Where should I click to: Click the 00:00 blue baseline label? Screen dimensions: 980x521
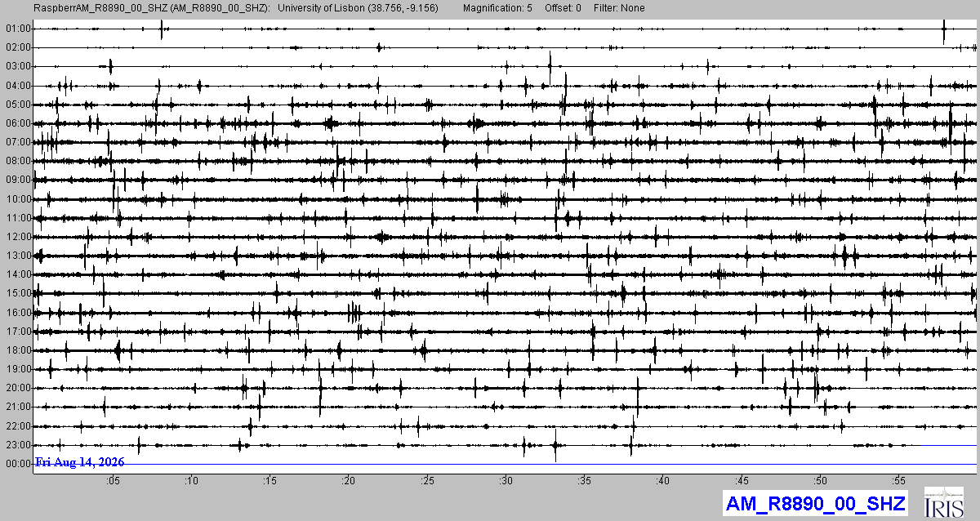pyautogui.click(x=17, y=464)
